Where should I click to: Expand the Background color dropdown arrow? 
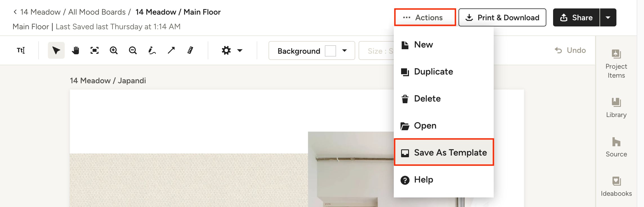[345, 51]
